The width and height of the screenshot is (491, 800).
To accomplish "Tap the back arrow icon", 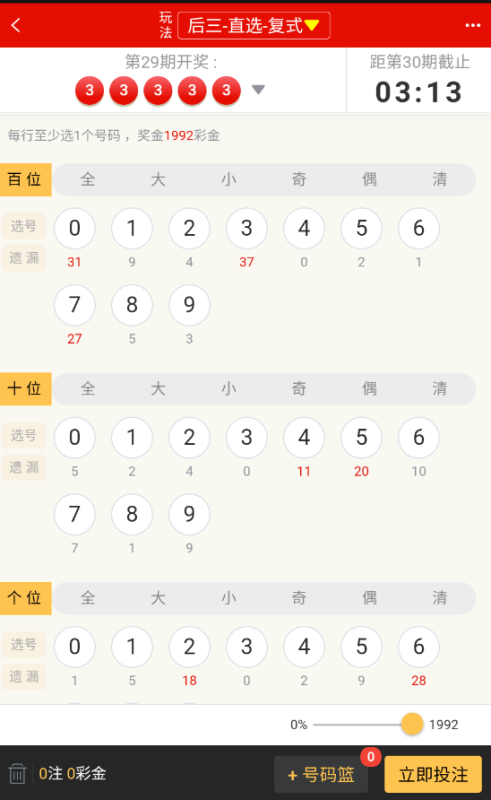I will click(x=16, y=25).
